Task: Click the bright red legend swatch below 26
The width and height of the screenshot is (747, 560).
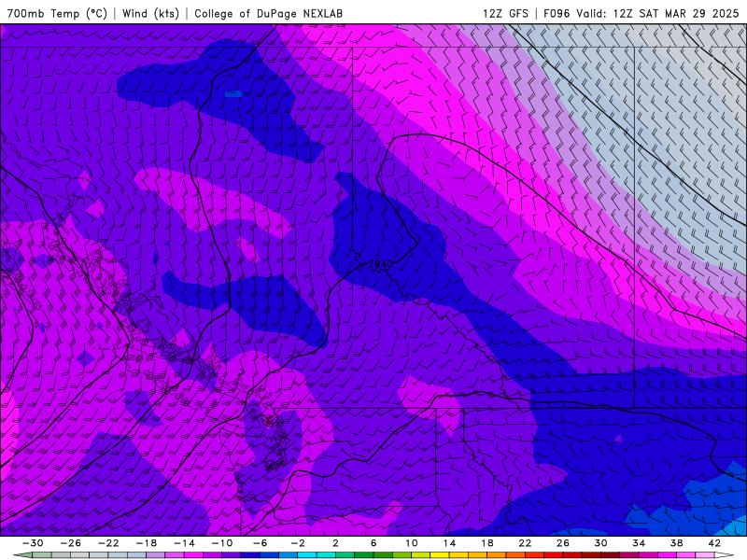Action: 554,555
